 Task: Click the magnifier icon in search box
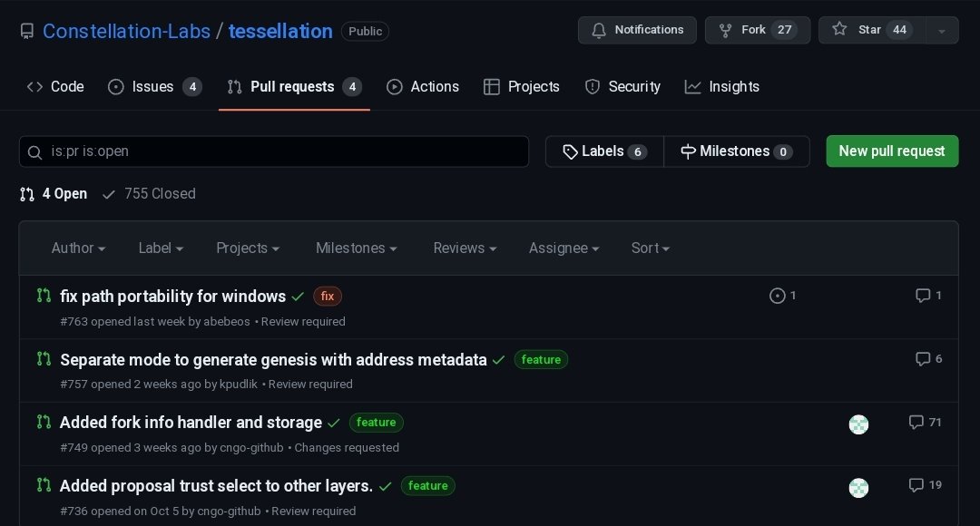coord(35,151)
